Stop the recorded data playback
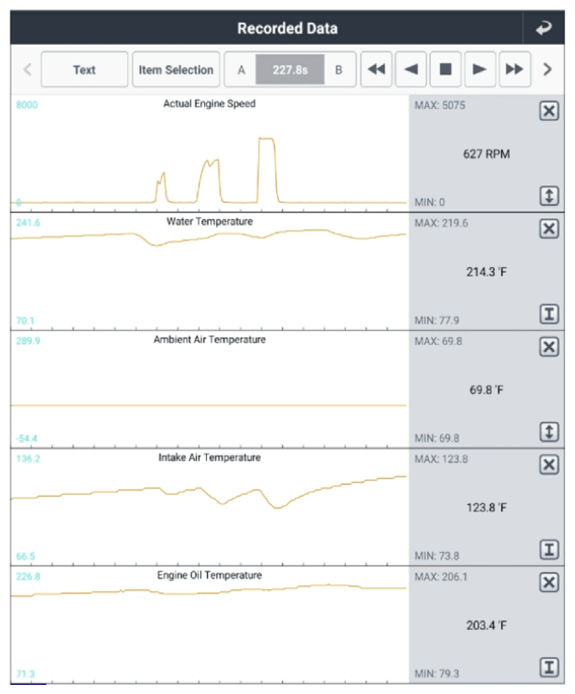Image resolution: width=575 pixels, height=694 pixels. [445, 69]
